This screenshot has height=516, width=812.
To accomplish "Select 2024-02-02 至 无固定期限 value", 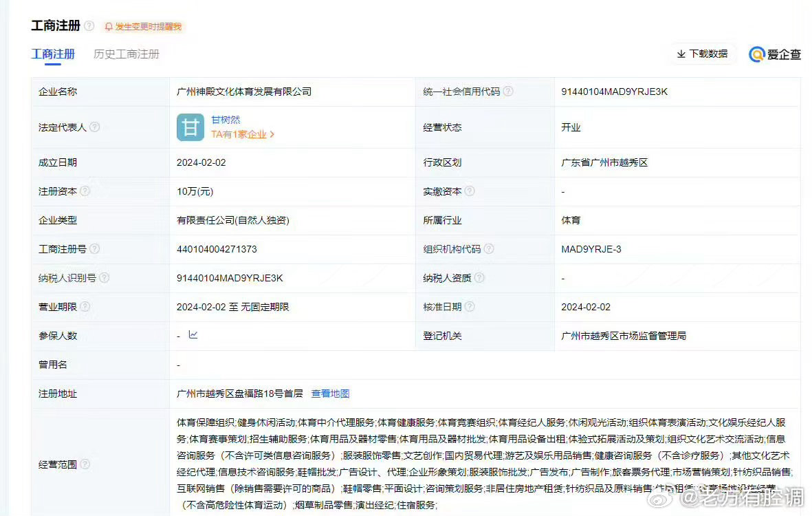I will coord(232,308).
